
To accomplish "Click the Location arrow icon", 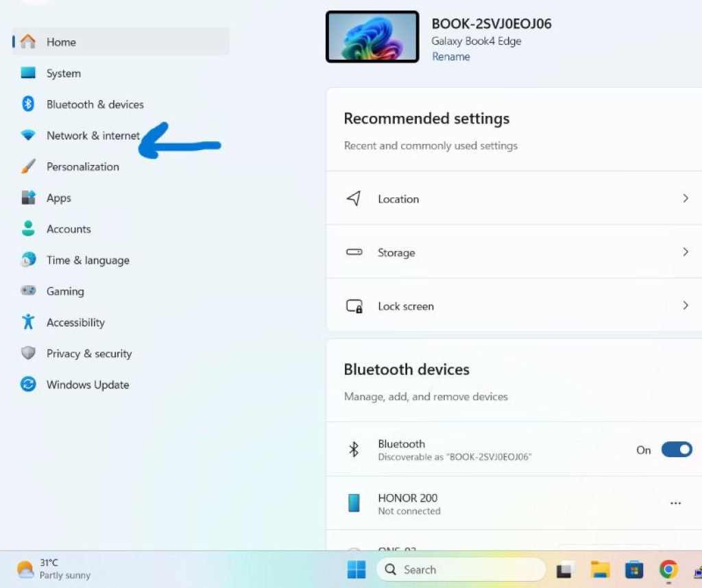I will pos(354,198).
